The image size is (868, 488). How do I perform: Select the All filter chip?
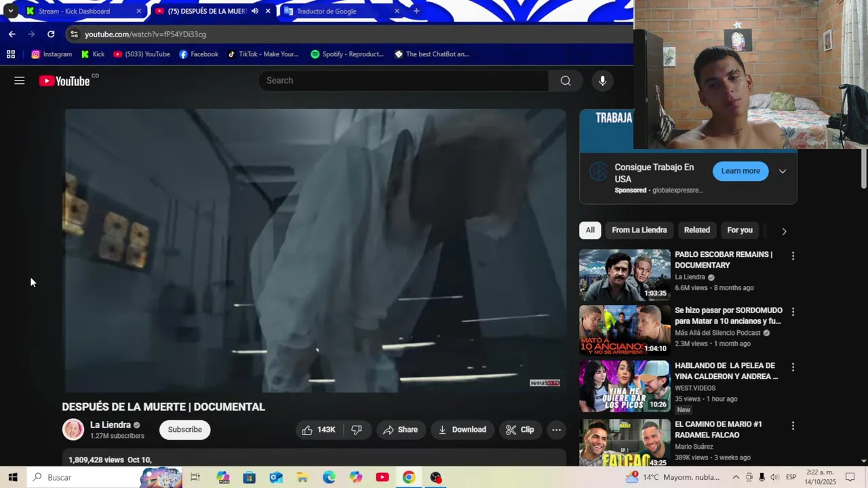click(x=590, y=230)
